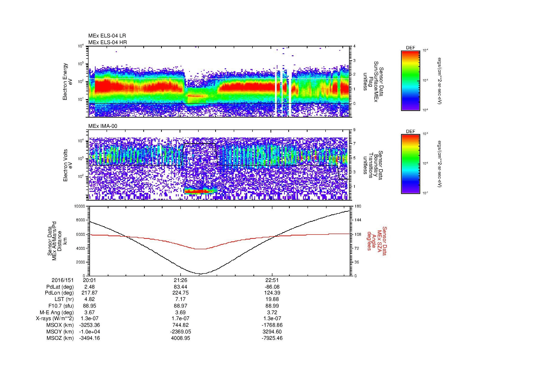
Task: Click the 'LST (hr)' row label
Action: point(64,299)
